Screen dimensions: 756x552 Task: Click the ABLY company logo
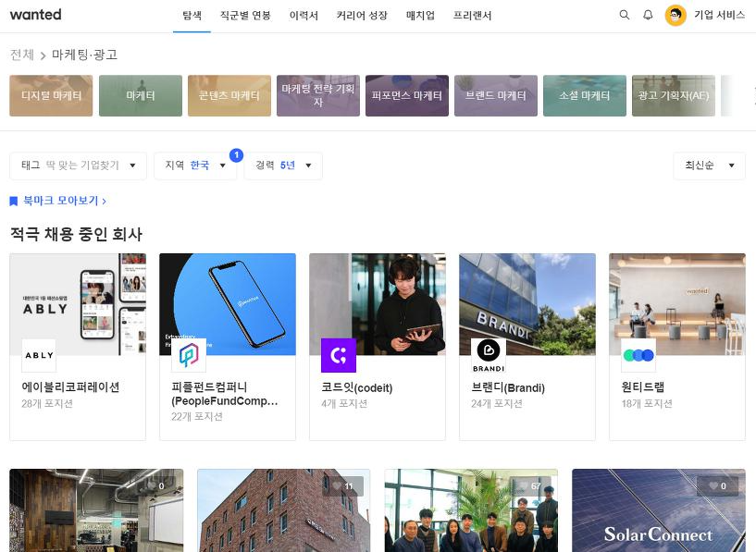pyautogui.click(x=39, y=355)
